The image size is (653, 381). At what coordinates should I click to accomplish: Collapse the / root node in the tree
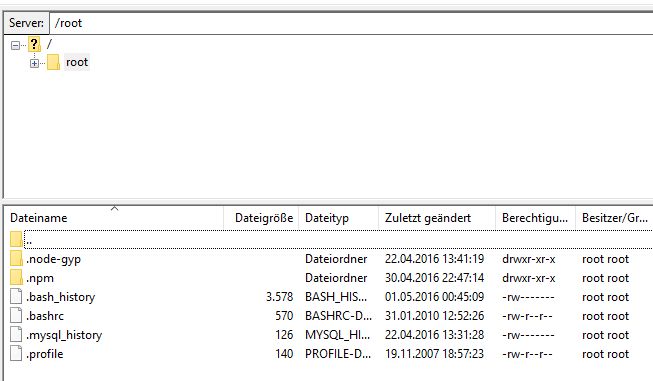tap(15, 45)
